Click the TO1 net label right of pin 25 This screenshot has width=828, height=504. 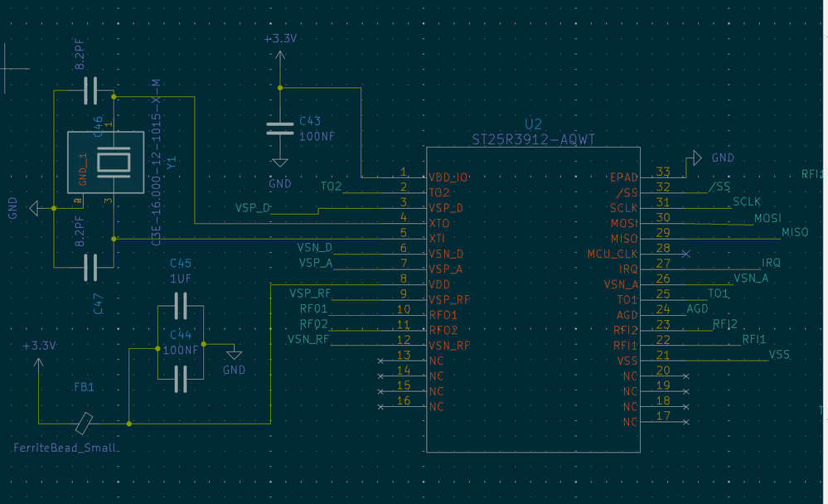tap(718, 293)
